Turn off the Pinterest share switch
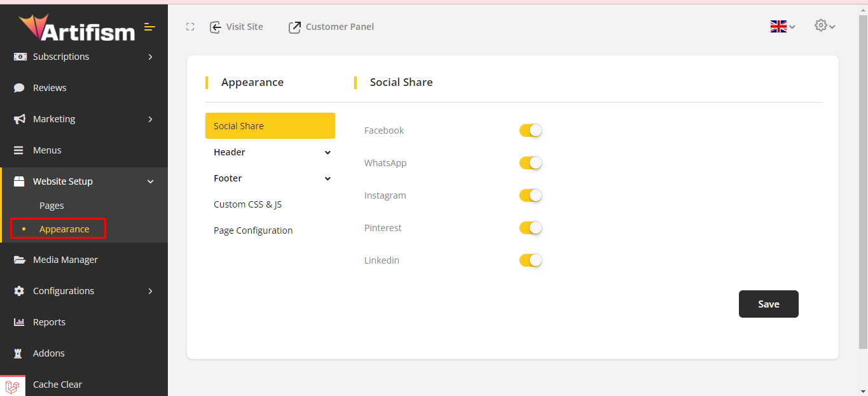 pyautogui.click(x=530, y=228)
